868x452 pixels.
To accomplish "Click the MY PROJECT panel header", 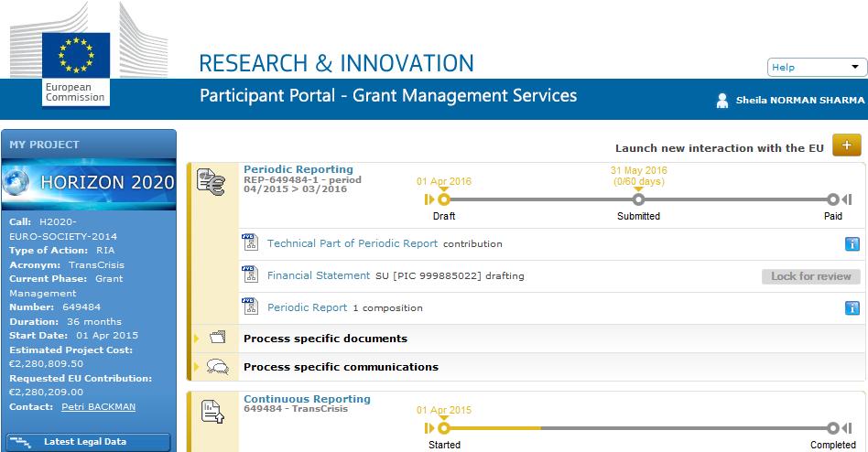I will [x=89, y=144].
